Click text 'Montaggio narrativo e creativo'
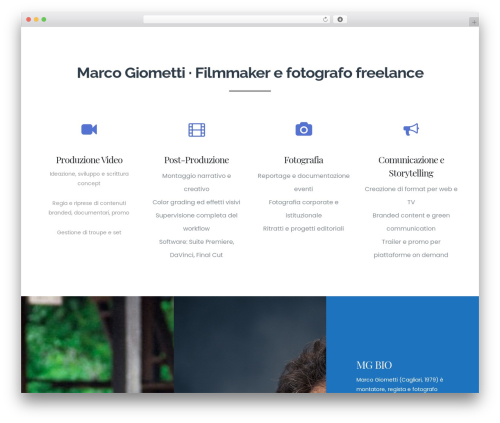This screenshot has height=423, width=500. (x=197, y=182)
